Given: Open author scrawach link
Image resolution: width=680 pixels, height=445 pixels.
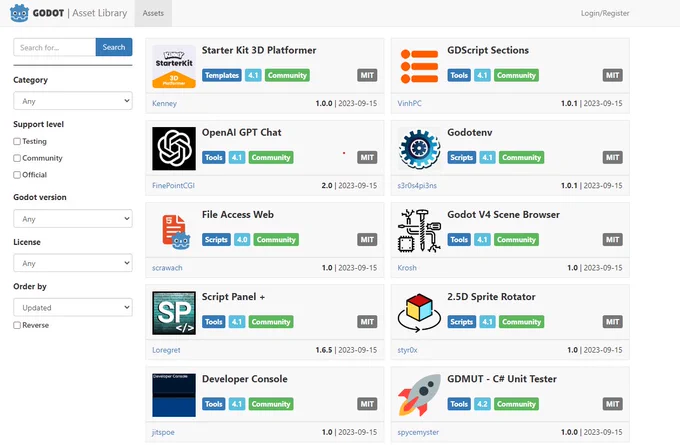Looking at the screenshot, I should [x=167, y=268].
